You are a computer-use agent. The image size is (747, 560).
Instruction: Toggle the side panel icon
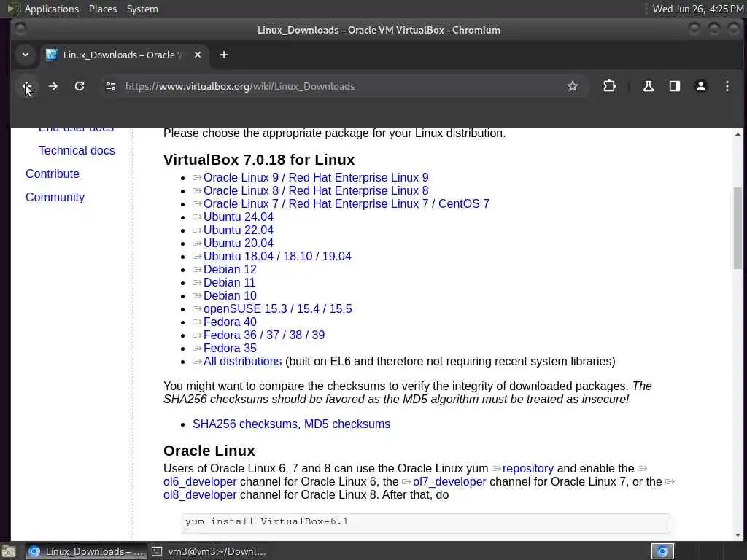(x=674, y=86)
